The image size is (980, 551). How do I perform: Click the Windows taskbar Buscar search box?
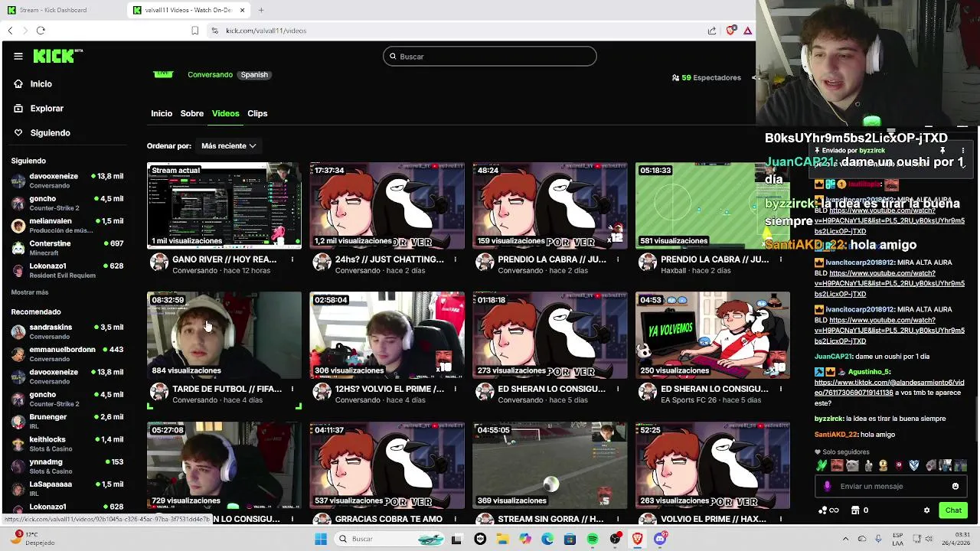point(389,539)
